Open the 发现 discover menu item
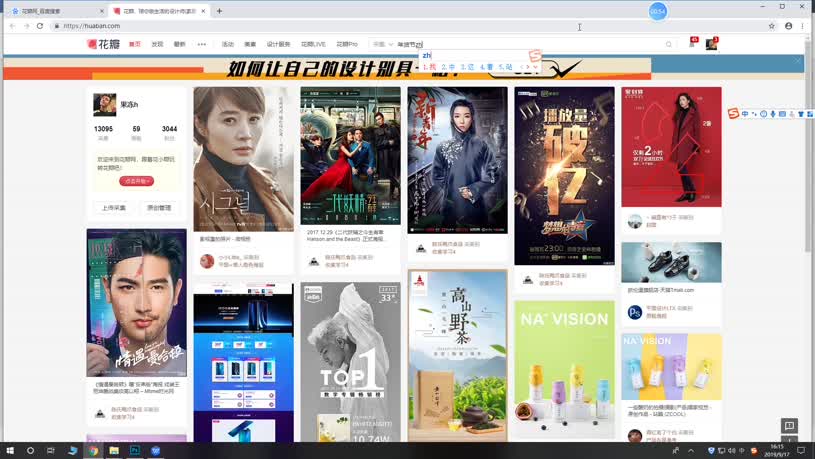Image resolution: width=815 pixels, height=459 pixels. click(157, 44)
